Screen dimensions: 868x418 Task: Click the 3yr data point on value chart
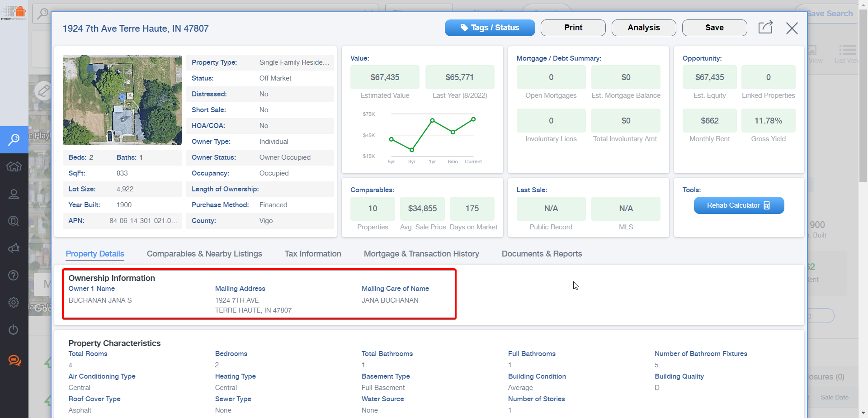pos(412,150)
